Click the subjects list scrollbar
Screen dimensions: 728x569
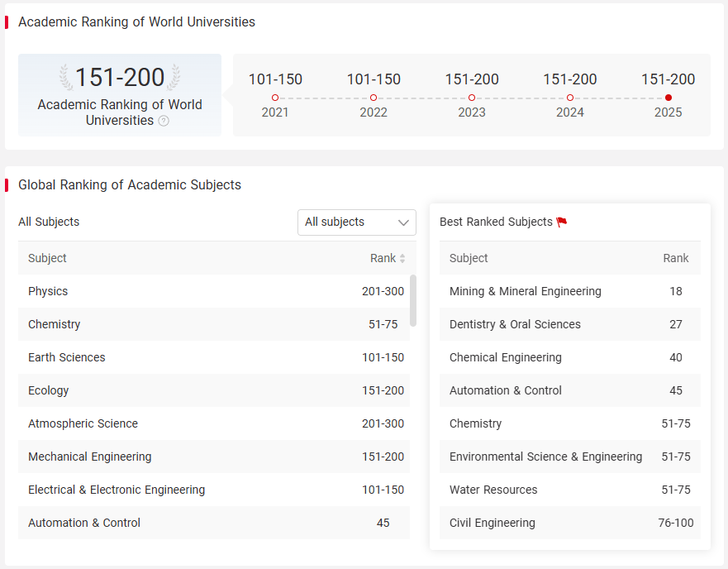[x=412, y=300]
